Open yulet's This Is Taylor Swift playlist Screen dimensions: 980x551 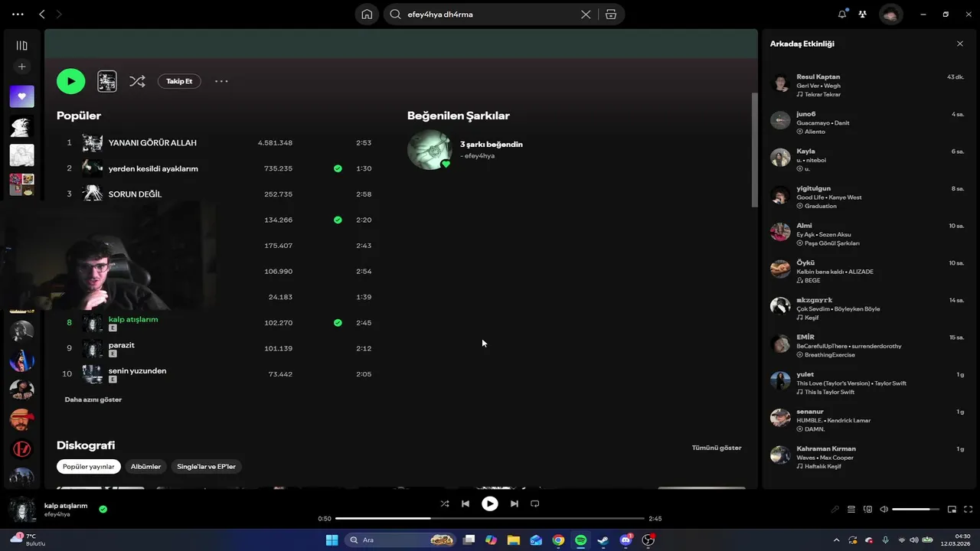(829, 392)
